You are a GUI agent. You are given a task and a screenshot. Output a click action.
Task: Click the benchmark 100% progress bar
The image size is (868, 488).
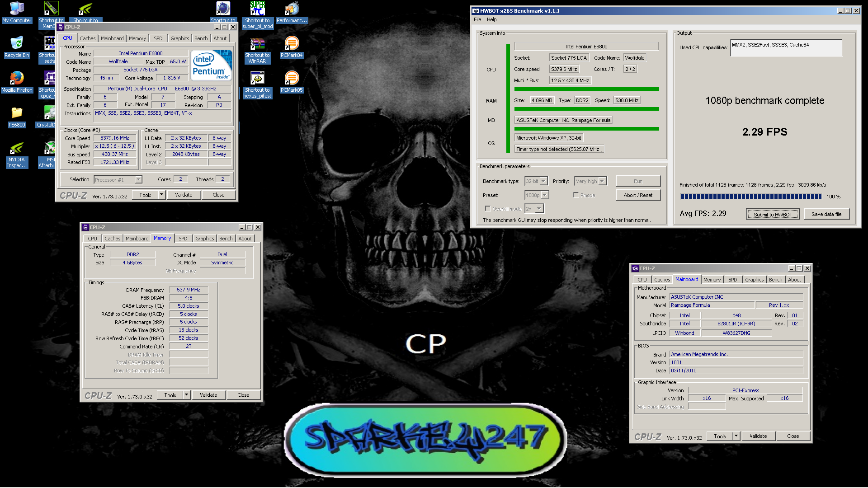coord(750,197)
